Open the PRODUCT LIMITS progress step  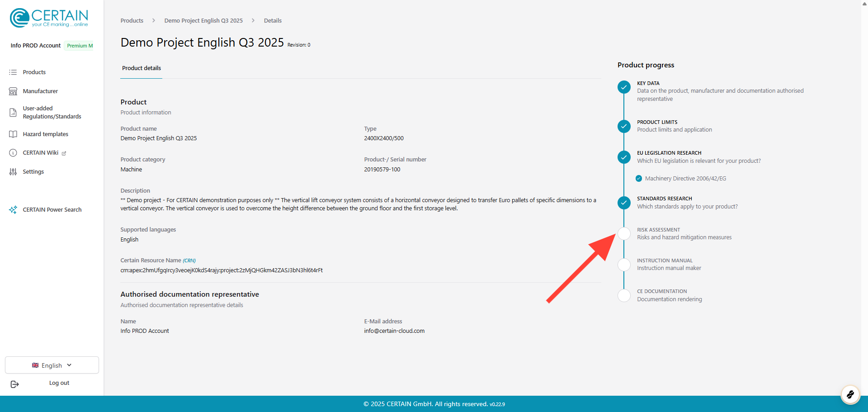(x=657, y=122)
